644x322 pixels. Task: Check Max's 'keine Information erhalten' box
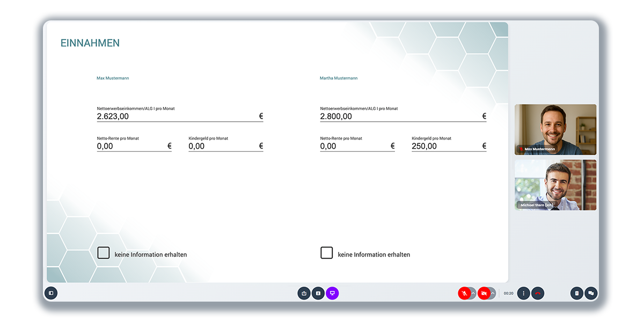pyautogui.click(x=104, y=253)
